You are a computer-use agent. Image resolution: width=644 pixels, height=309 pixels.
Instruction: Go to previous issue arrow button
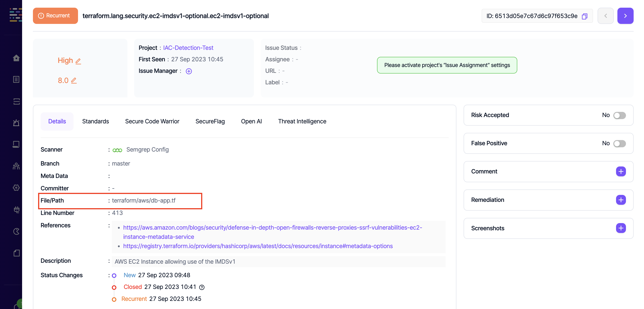[605, 16]
